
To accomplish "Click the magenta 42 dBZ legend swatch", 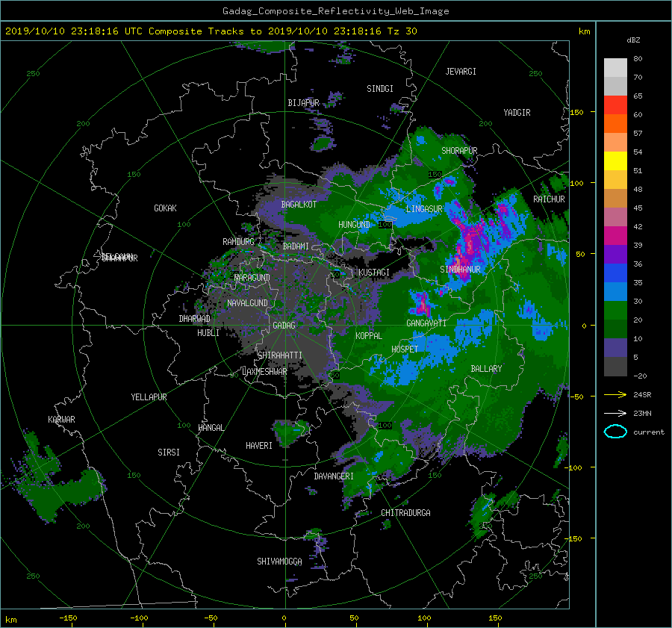I will [615, 235].
